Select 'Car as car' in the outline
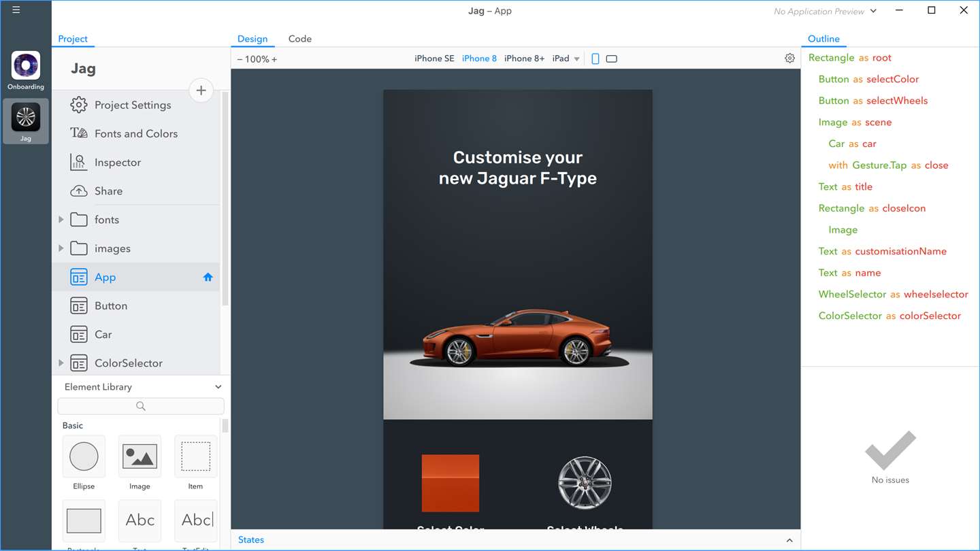980x551 pixels. click(x=852, y=144)
